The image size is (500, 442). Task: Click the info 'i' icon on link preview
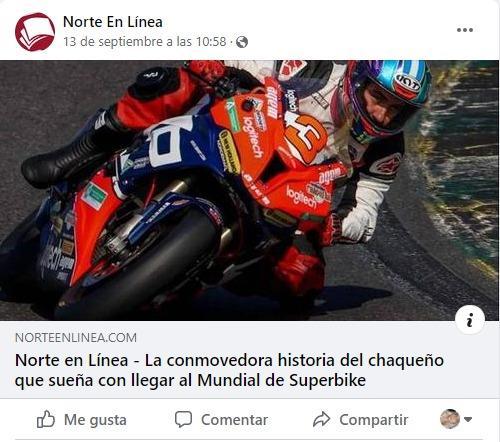pyautogui.click(x=470, y=320)
